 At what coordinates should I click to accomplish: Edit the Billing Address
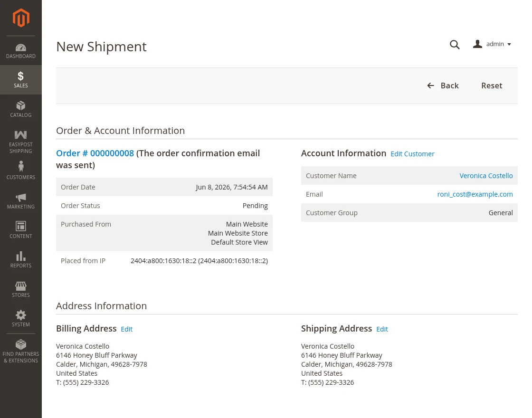tap(126, 329)
